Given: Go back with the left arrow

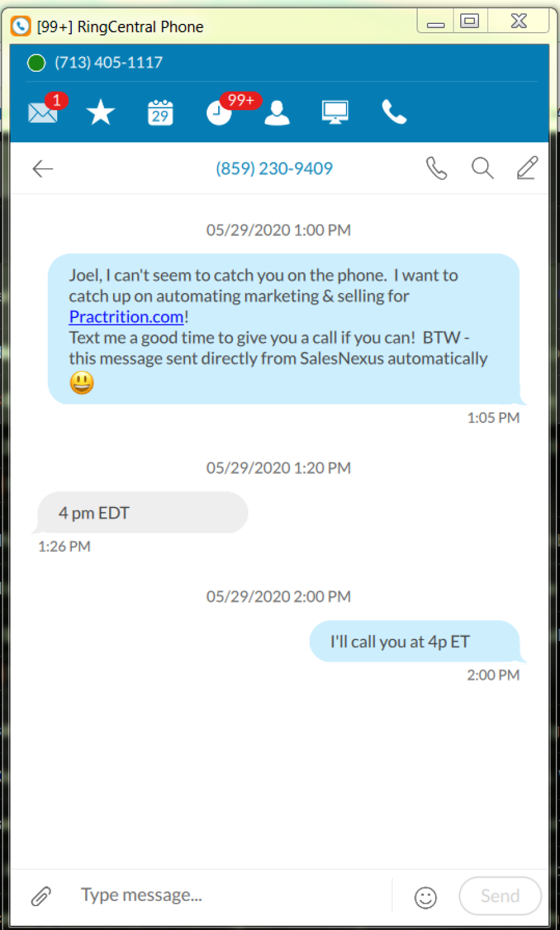Looking at the screenshot, I should (42, 168).
